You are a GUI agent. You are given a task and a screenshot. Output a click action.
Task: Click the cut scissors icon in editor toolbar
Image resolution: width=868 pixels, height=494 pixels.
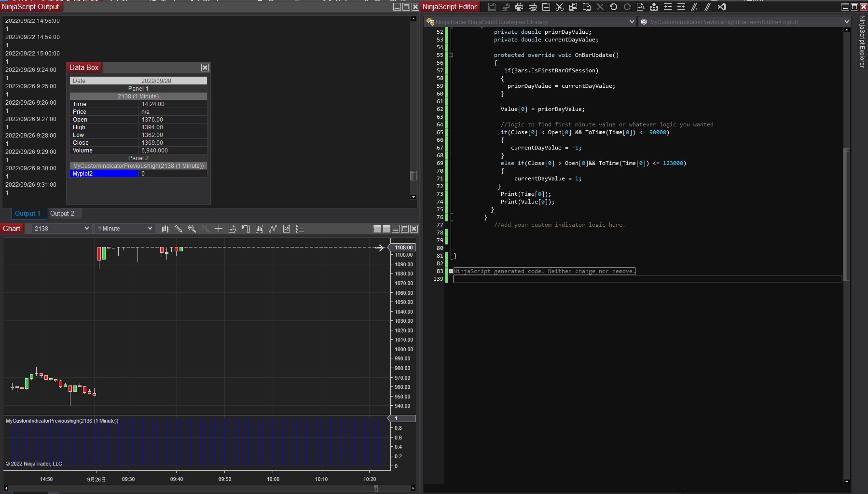pyautogui.click(x=560, y=7)
